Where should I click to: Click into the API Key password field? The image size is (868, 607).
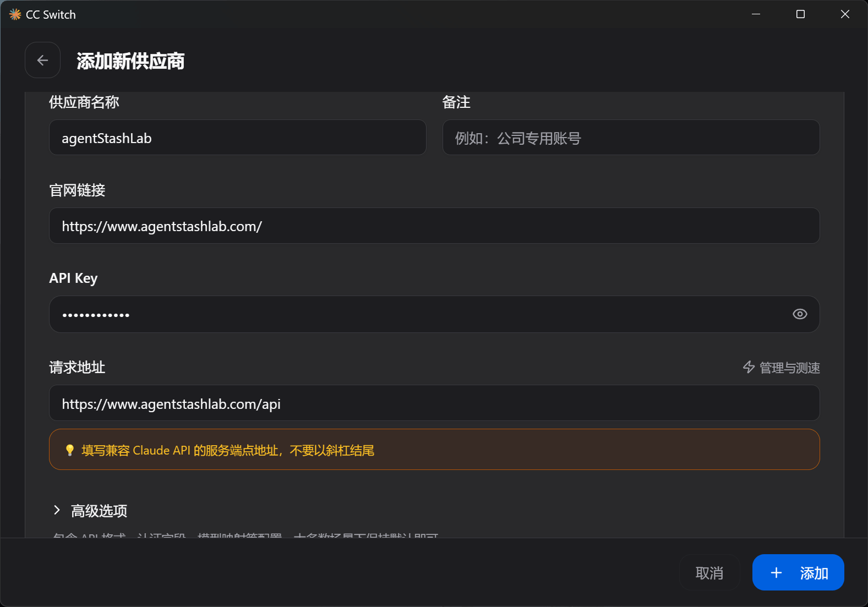click(x=434, y=314)
